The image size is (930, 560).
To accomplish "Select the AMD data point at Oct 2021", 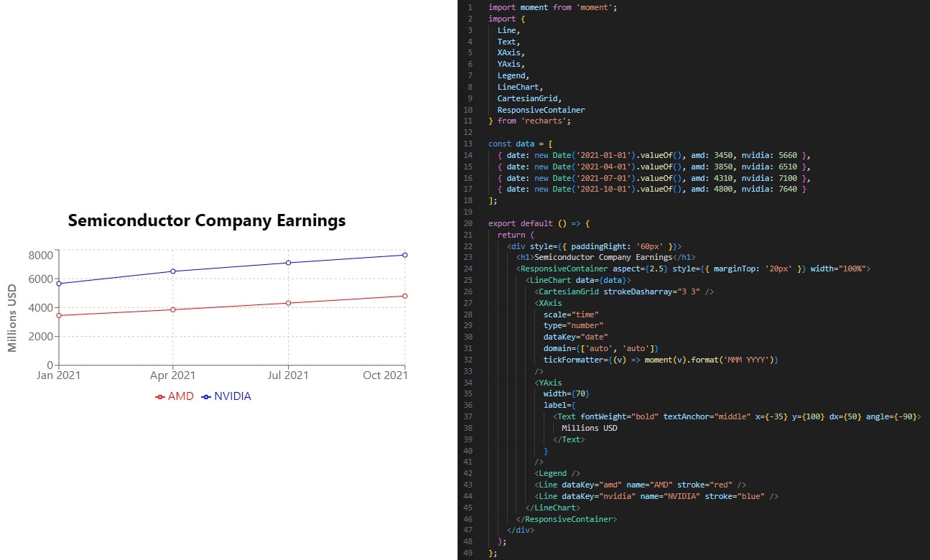I will pos(405,296).
